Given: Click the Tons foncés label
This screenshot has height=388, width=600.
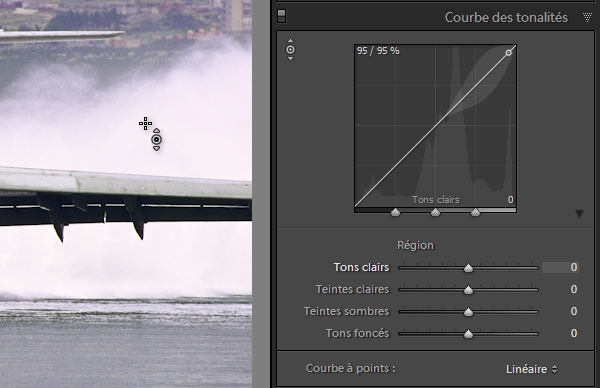Looking at the screenshot, I should pos(357,333).
